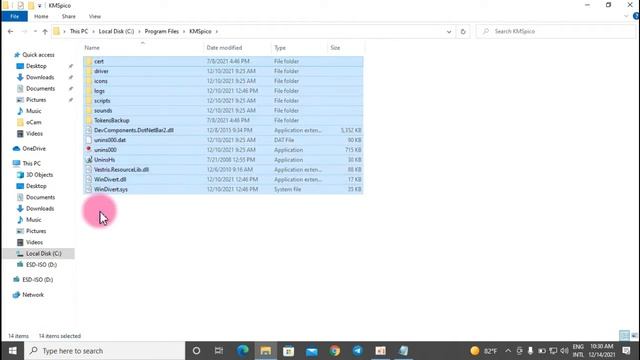Open File Explorer taskbar icon
640x360 pixels.
point(266,351)
